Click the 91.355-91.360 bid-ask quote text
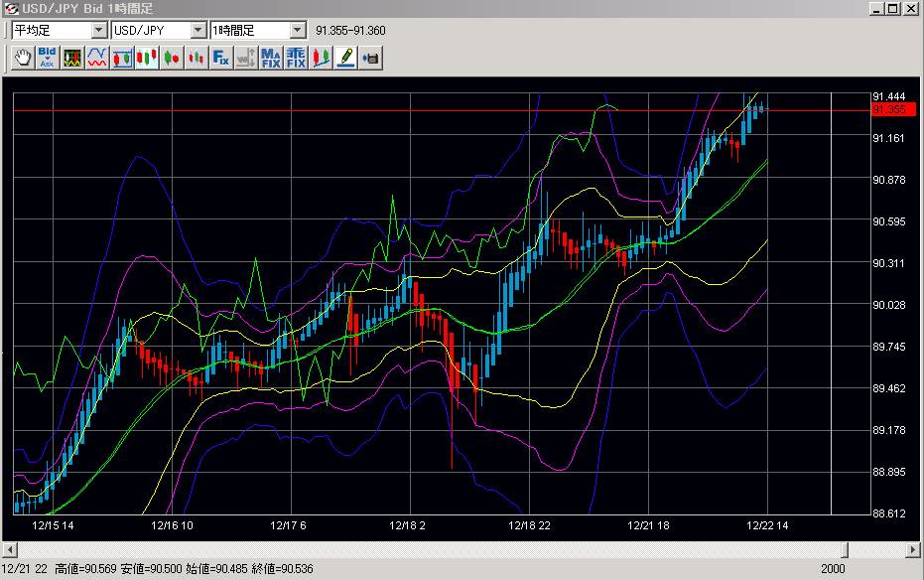924x580 pixels. [350, 31]
